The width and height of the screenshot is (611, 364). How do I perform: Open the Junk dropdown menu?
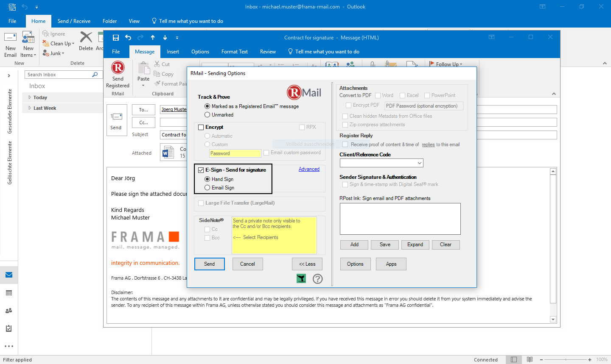63,53
